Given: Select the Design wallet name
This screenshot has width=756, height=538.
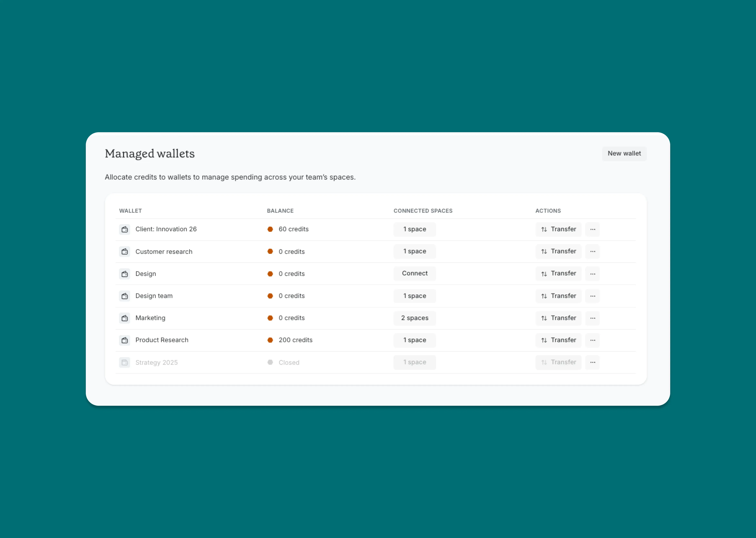Looking at the screenshot, I should [145, 274].
